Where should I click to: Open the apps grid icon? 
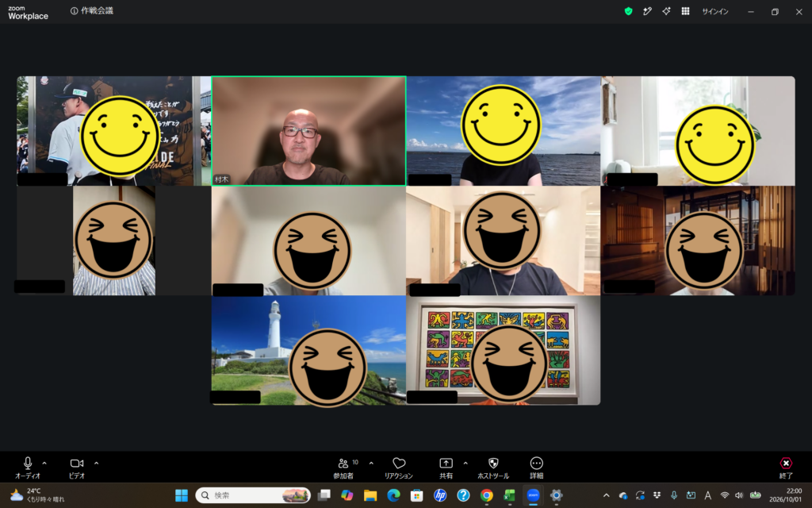tap(686, 11)
